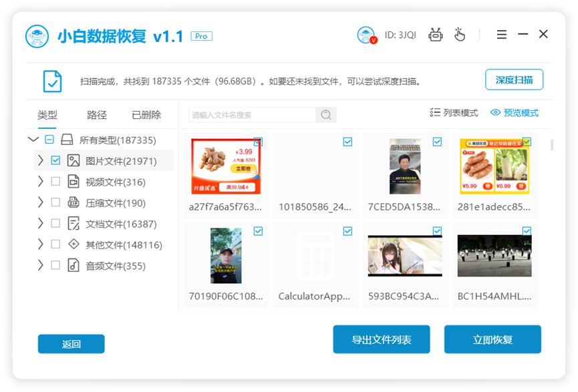Expand the 文档文件 tree node
The height and width of the screenshot is (392, 578).
tap(41, 224)
